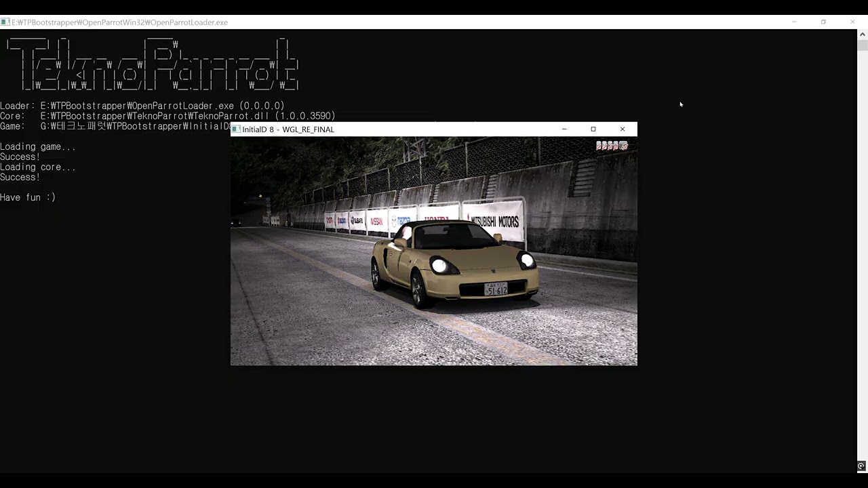
Task: Click the 'Game:' path line in console
Action: coord(115,126)
